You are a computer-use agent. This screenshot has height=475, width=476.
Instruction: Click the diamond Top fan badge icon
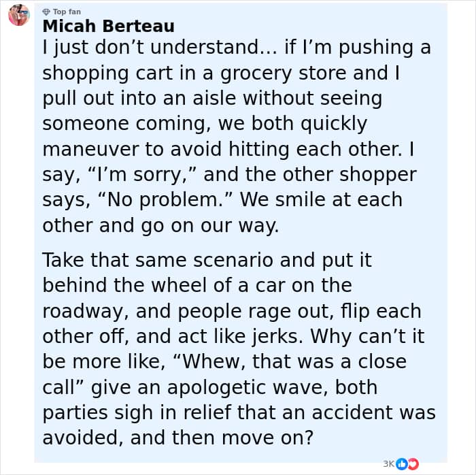tap(46, 12)
